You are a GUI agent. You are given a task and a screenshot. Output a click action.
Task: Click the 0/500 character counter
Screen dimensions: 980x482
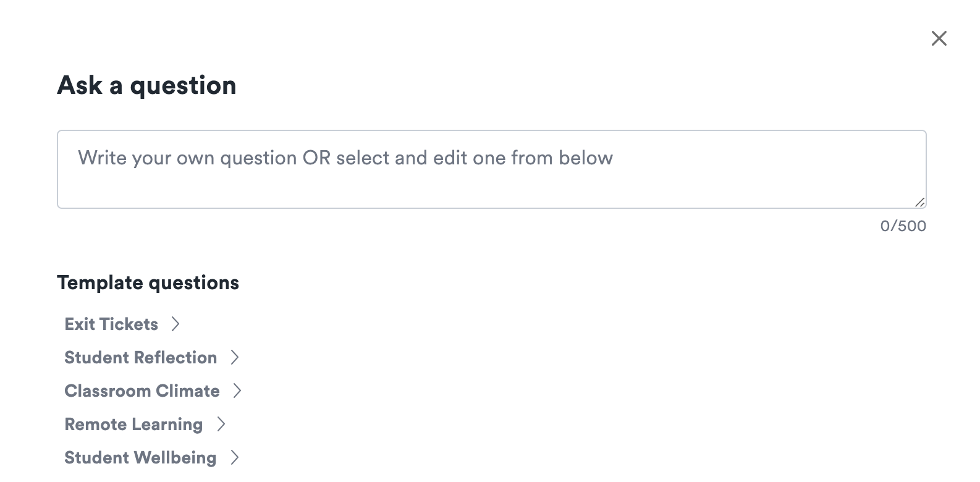[x=903, y=226]
